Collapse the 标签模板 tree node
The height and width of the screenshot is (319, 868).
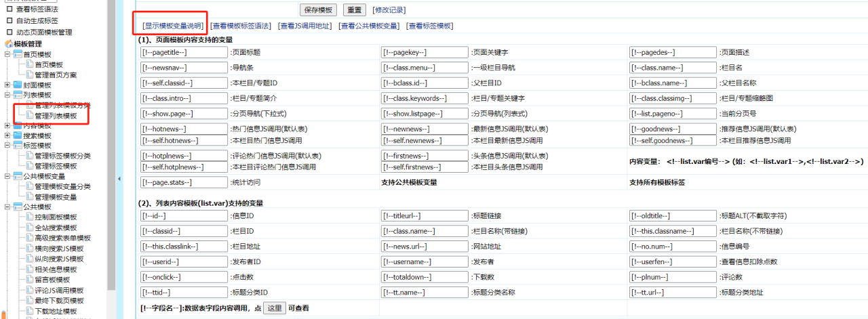(7, 146)
